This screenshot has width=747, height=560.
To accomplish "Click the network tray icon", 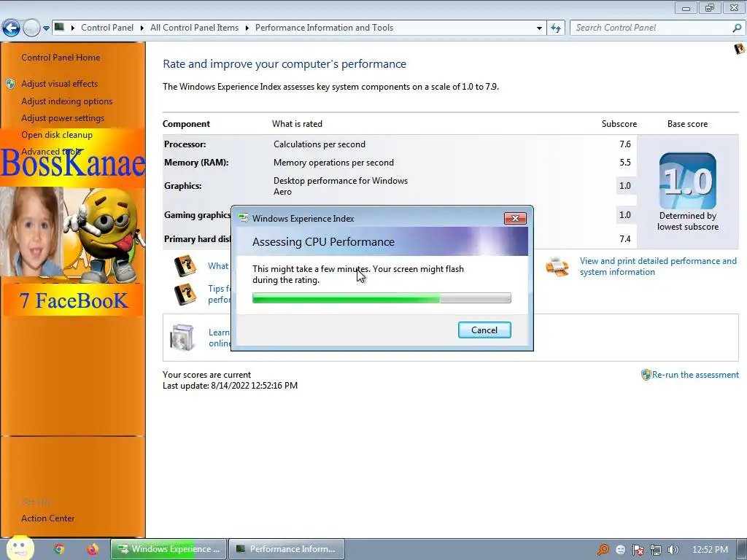I will [656, 550].
